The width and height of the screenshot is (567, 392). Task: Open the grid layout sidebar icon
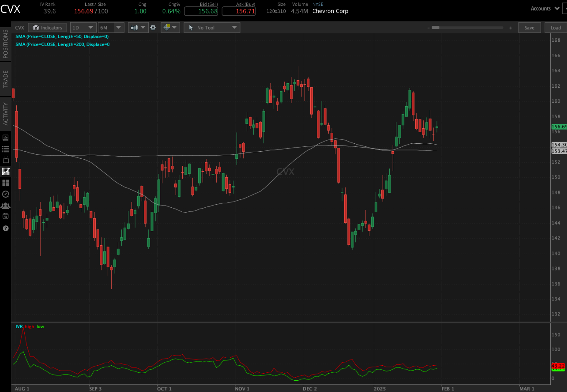point(5,183)
